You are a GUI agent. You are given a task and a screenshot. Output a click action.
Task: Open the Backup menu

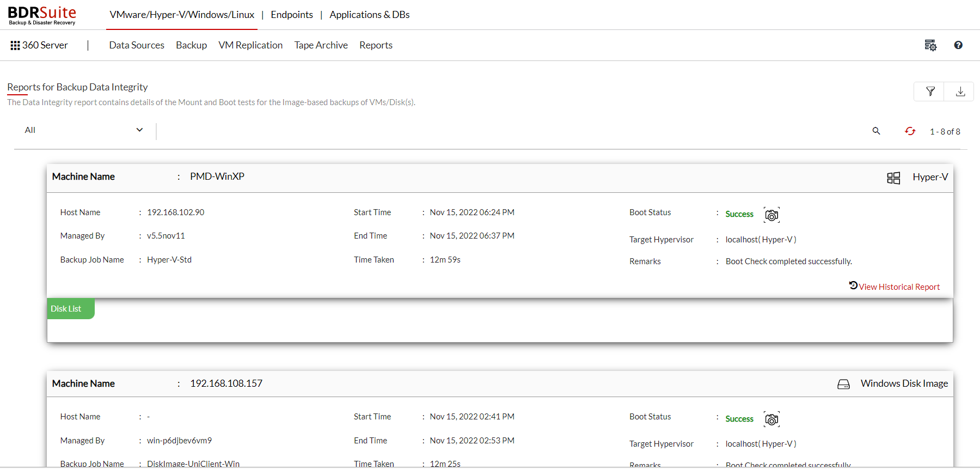(191, 45)
